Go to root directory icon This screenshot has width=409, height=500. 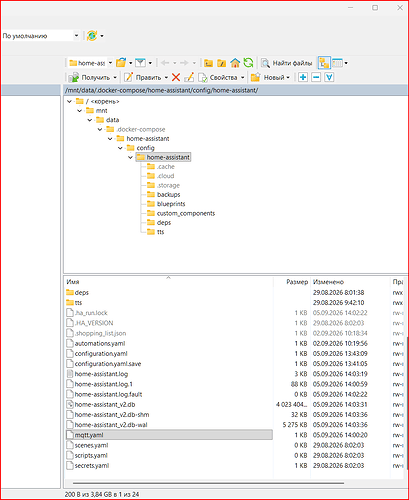222,63
